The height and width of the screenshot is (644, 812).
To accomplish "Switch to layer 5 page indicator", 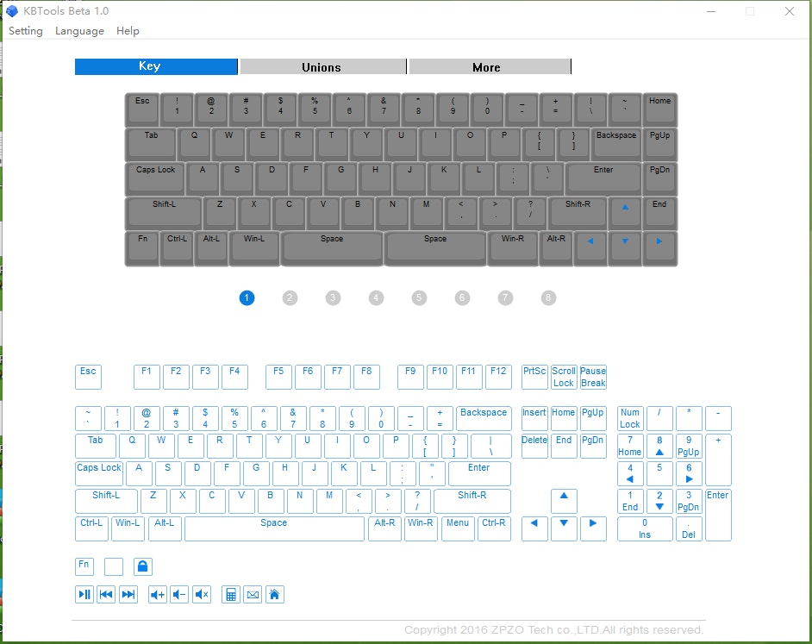I will point(419,297).
